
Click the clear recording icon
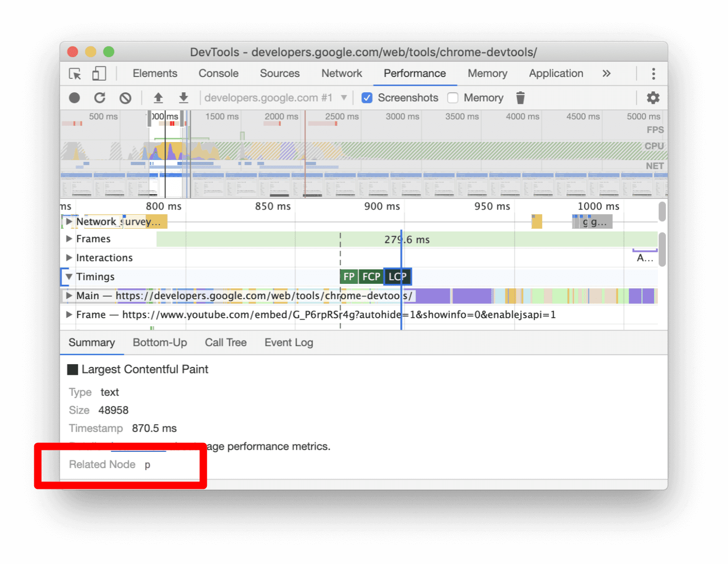coord(125,98)
